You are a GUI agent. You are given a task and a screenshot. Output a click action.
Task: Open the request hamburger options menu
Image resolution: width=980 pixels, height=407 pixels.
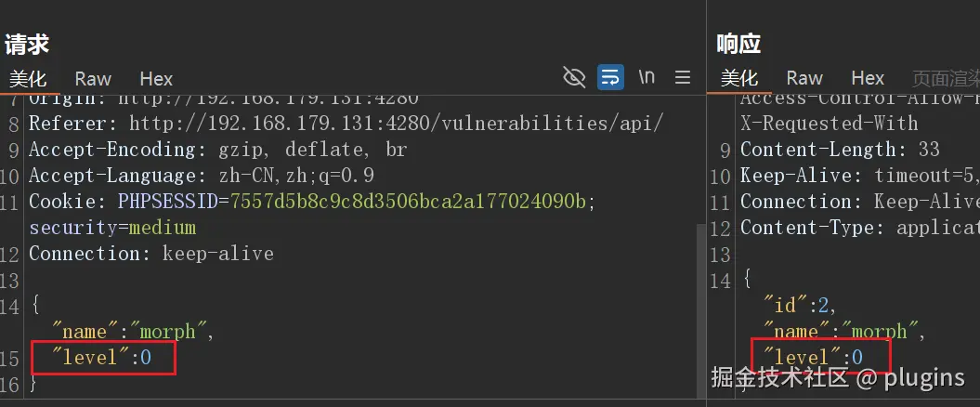(x=683, y=77)
